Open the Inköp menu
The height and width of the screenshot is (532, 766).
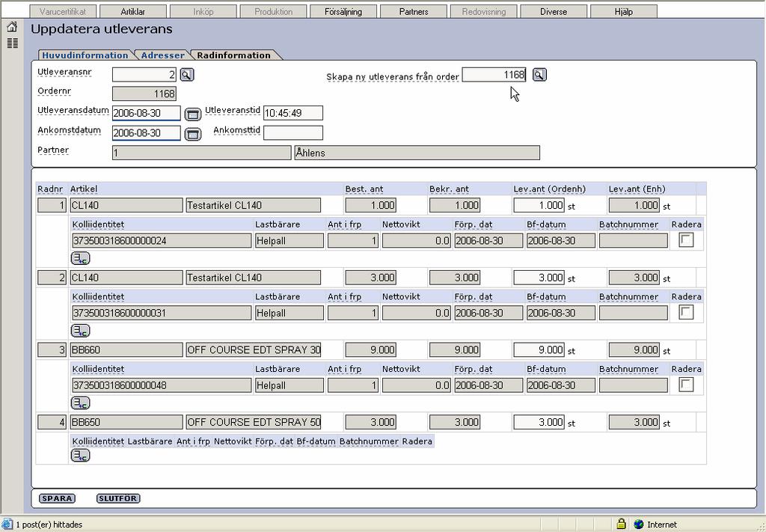[x=203, y=11]
